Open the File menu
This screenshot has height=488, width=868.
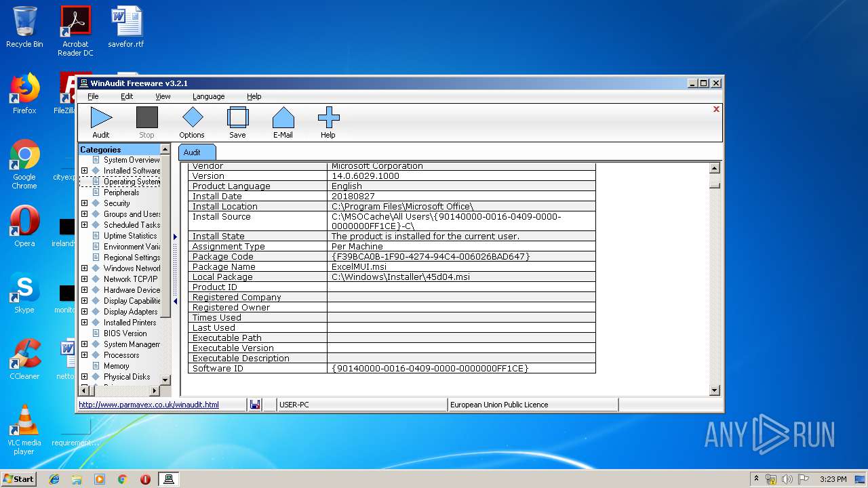(x=93, y=96)
